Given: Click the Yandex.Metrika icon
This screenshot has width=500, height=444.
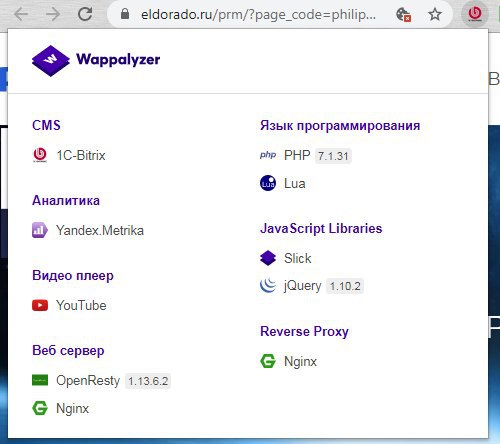Looking at the screenshot, I should tap(40, 230).
